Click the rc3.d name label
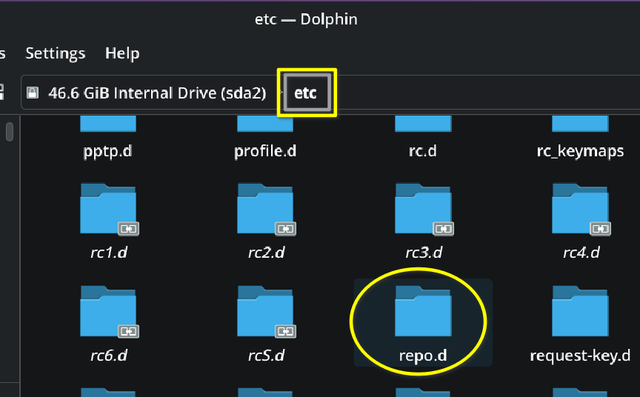 click(x=424, y=253)
